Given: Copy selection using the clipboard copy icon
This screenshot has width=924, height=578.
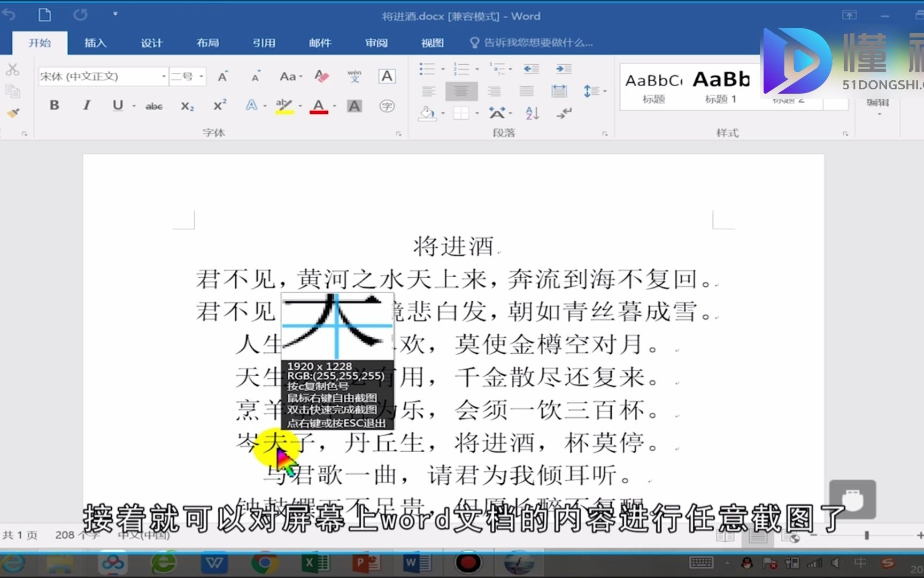Looking at the screenshot, I should 12,91.
